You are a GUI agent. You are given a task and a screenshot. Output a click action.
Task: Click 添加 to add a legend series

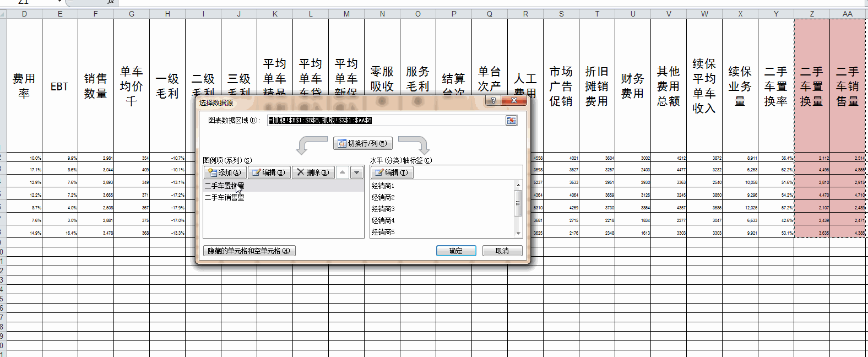click(225, 172)
